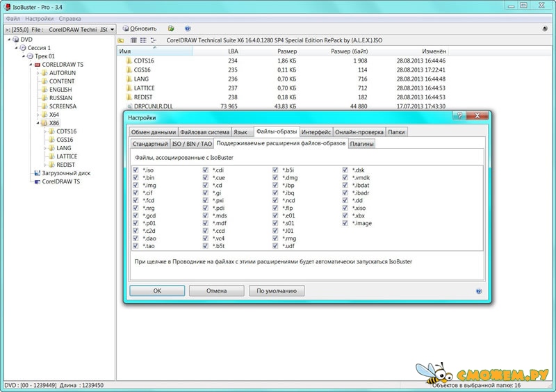Collapse the Сессия 1 node
Image resolution: width=556 pixels, height=392 pixels.
point(16,47)
